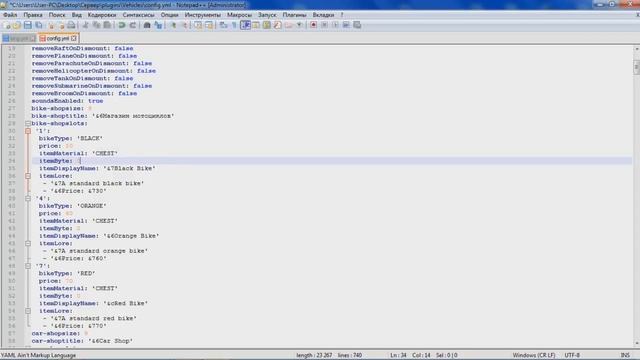Click 'Windows (CR LF)' in status bar

click(534, 355)
